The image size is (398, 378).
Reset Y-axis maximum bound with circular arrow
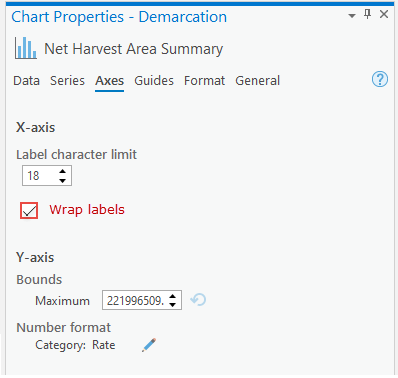click(x=198, y=300)
